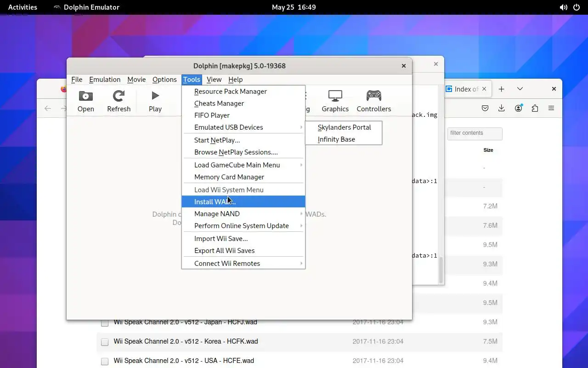
Task: Click Load Wii System Menu entry
Action: coord(243,190)
